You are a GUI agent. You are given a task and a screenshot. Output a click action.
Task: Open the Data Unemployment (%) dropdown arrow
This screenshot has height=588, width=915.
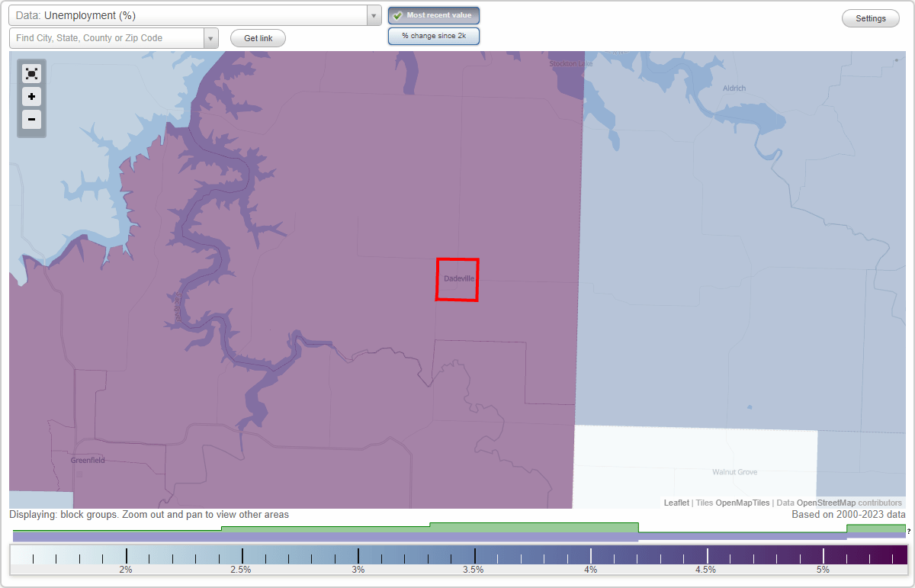point(374,15)
